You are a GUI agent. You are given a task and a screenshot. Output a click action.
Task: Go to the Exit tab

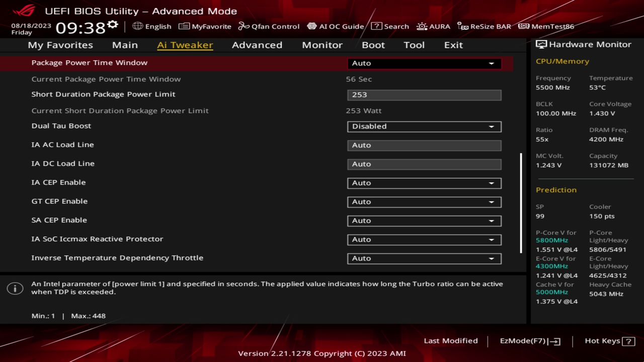point(453,45)
